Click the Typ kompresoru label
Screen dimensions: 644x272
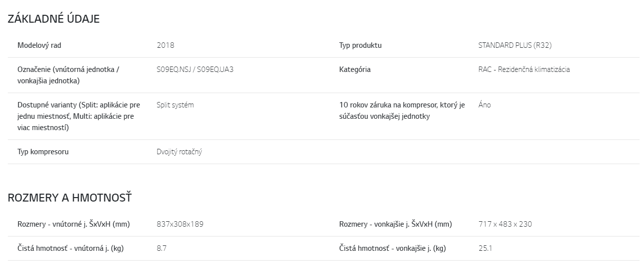point(43,152)
